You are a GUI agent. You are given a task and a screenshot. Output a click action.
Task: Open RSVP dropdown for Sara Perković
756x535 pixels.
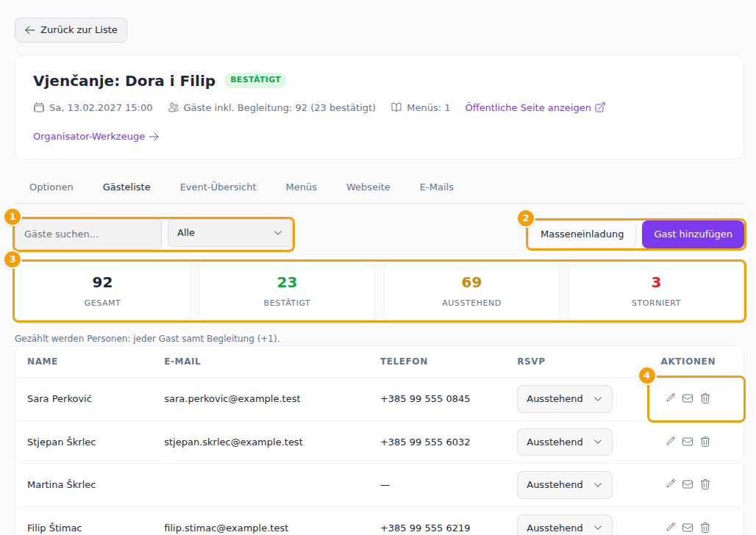[x=565, y=398]
